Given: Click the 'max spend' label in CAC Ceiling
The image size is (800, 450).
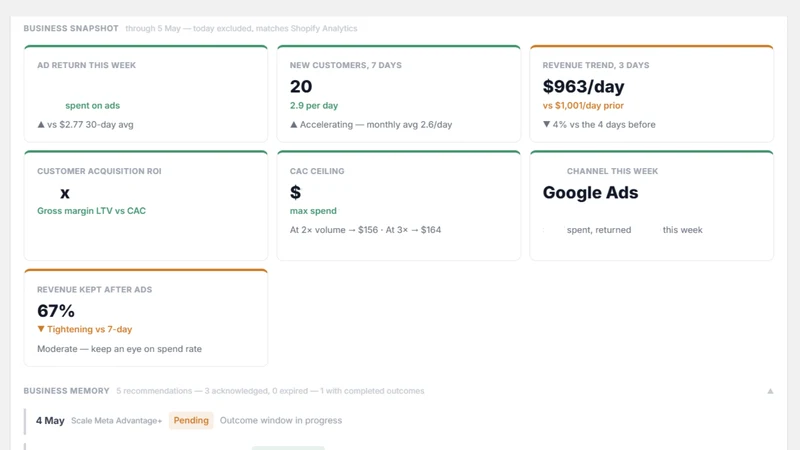Looking at the screenshot, I should pos(313,211).
